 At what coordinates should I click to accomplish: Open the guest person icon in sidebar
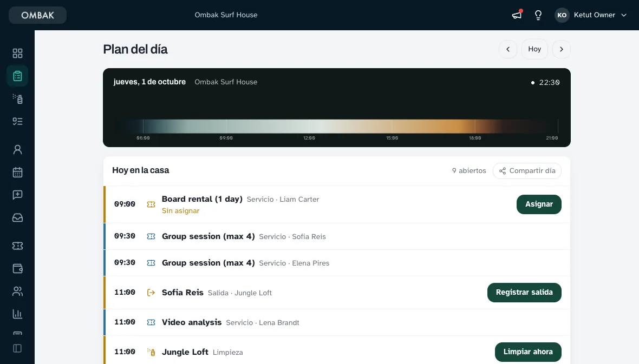click(x=17, y=149)
